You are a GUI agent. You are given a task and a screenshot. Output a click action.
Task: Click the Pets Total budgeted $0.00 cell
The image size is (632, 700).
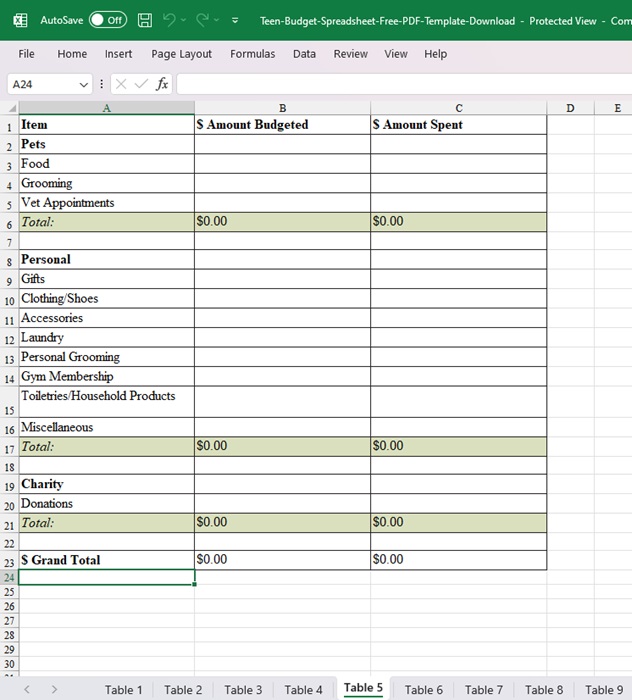coord(283,222)
